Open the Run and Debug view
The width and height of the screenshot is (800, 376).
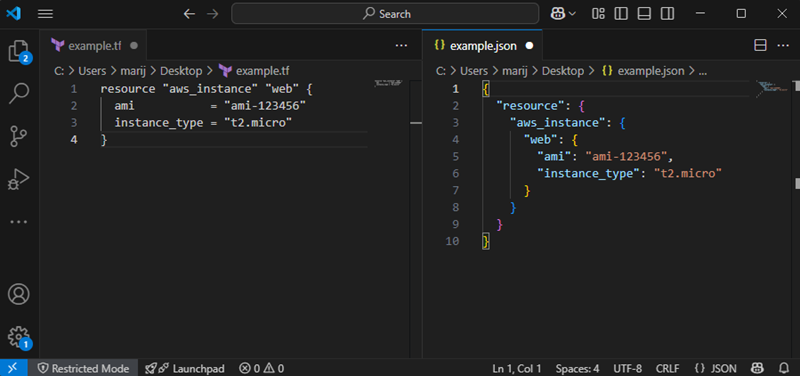(19, 179)
